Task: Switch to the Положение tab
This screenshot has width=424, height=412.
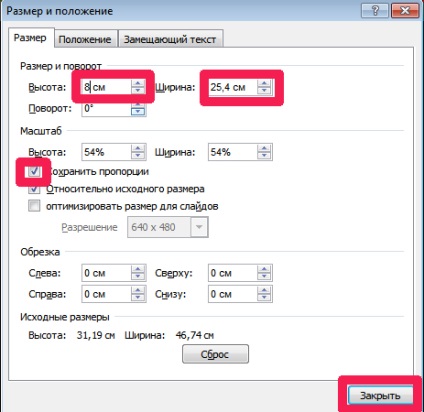Action: tap(85, 39)
